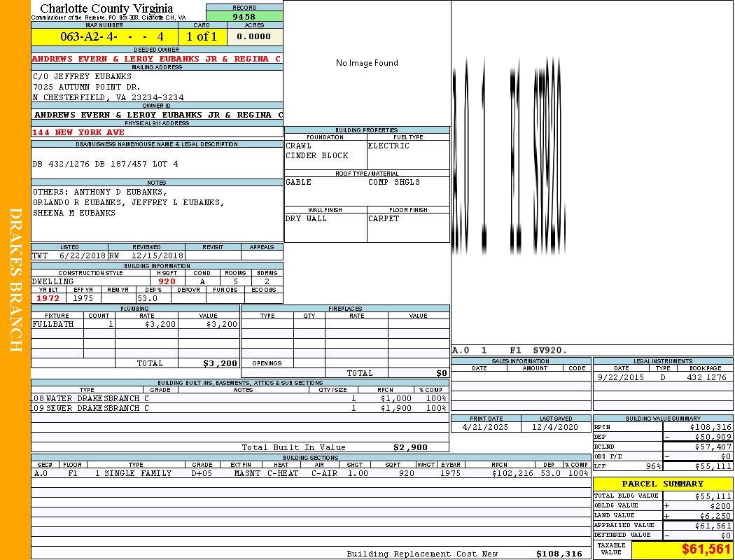This screenshot has width=735, height=560.
Task: Click physical address 144 NEW YORK AVE
Action: pos(78,132)
